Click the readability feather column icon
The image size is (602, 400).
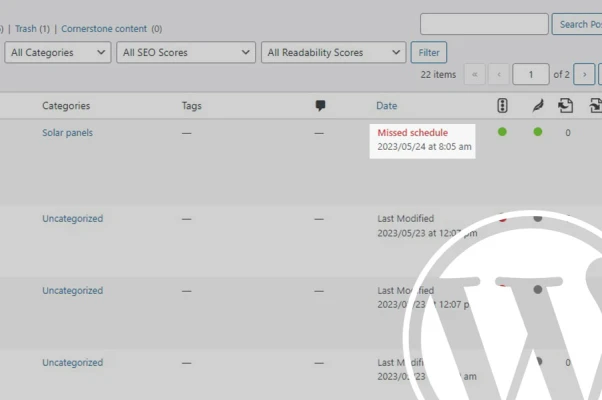(538, 106)
